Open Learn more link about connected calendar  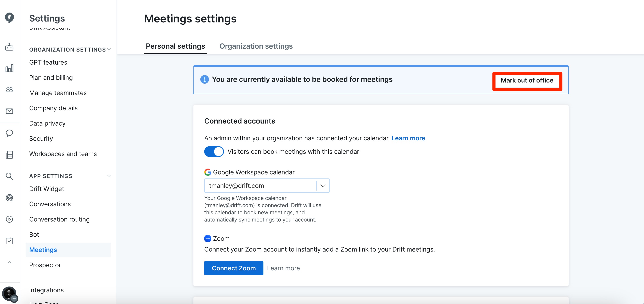408,138
